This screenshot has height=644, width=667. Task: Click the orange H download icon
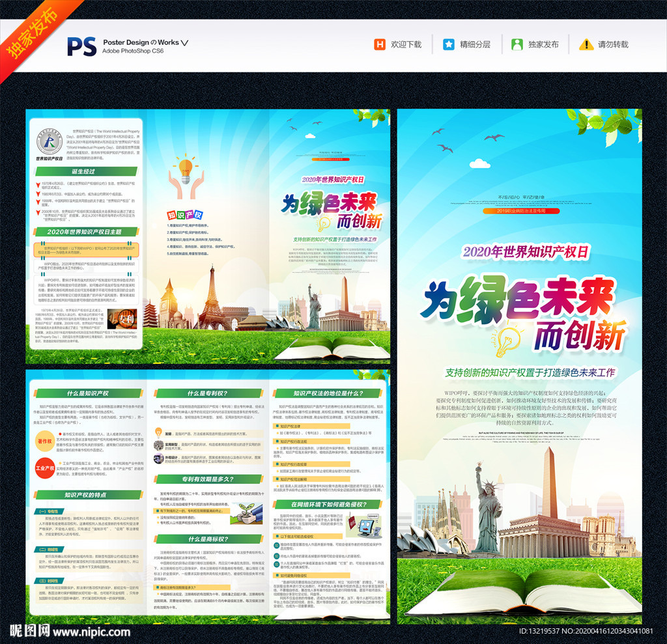tap(380, 44)
